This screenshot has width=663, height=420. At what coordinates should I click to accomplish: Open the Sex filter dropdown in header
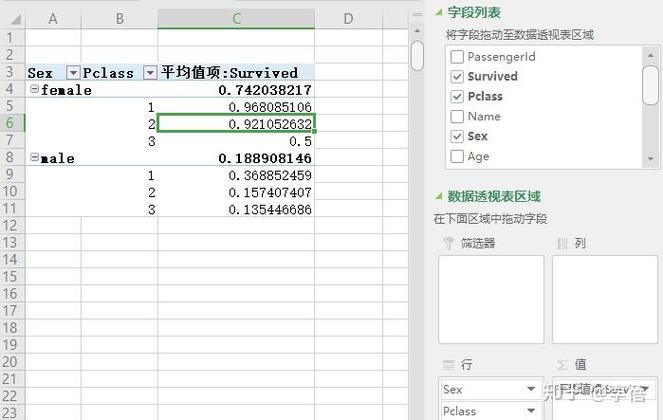73,73
